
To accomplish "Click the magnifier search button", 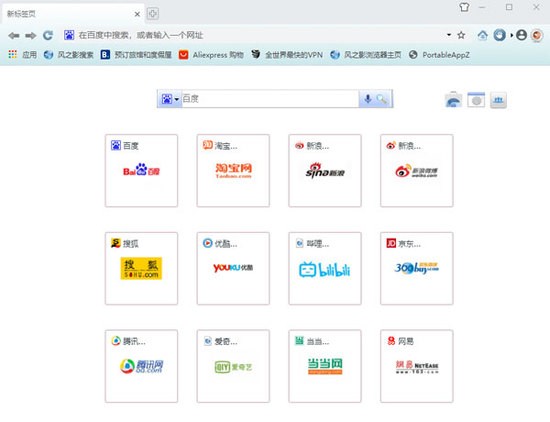I will (x=382, y=99).
